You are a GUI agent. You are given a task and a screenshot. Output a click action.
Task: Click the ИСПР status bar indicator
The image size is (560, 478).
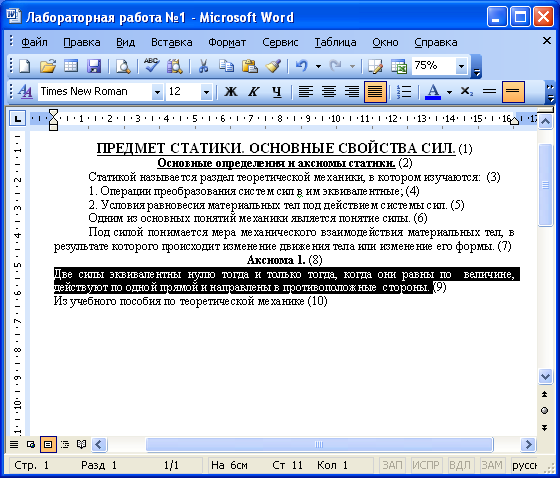click(x=426, y=465)
